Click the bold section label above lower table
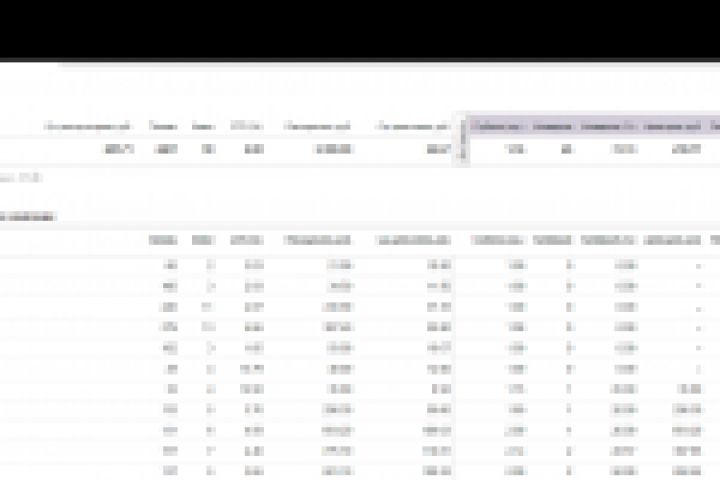Image resolution: width=720 pixels, height=480 pixels. click(x=28, y=216)
